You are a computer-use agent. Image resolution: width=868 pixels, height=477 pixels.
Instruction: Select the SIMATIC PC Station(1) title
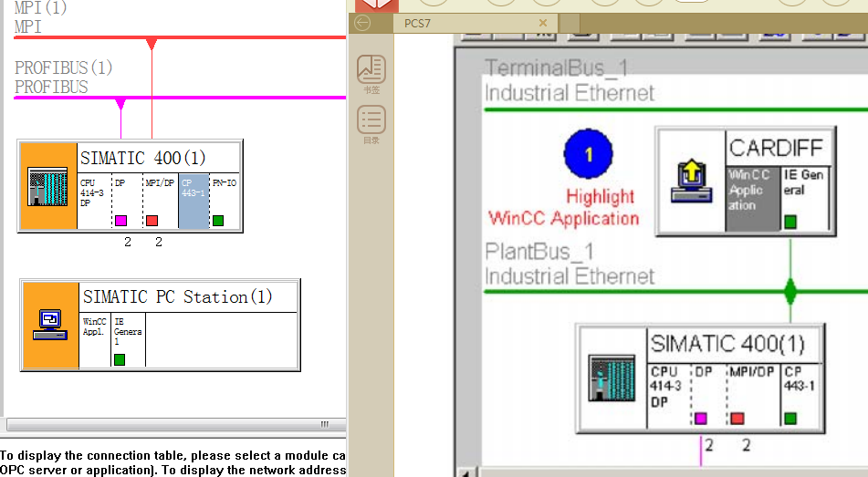point(178,297)
